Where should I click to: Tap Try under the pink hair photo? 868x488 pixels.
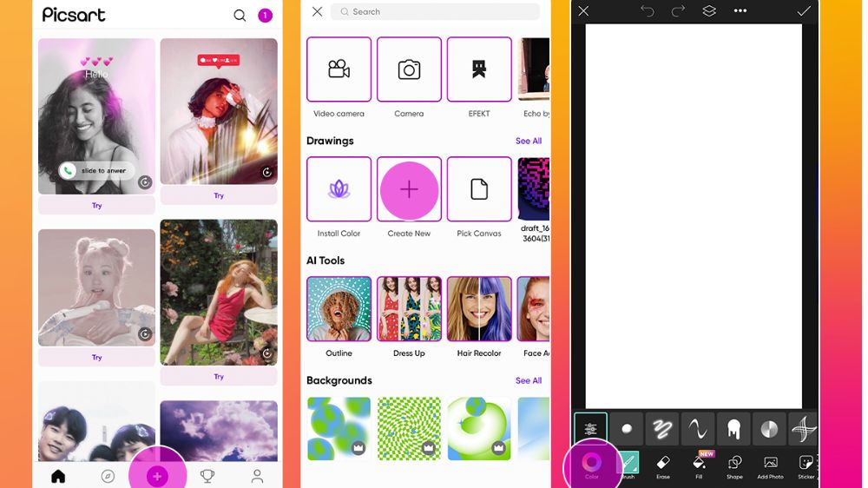[x=97, y=357]
